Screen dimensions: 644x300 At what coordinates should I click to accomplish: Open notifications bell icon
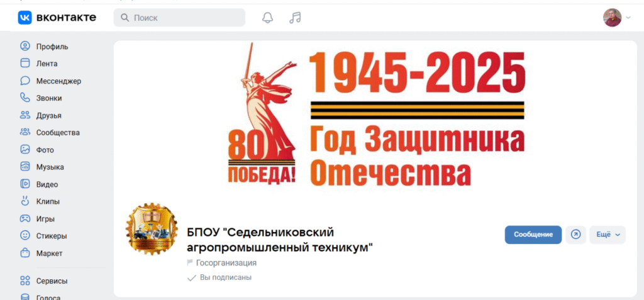(x=268, y=18)
